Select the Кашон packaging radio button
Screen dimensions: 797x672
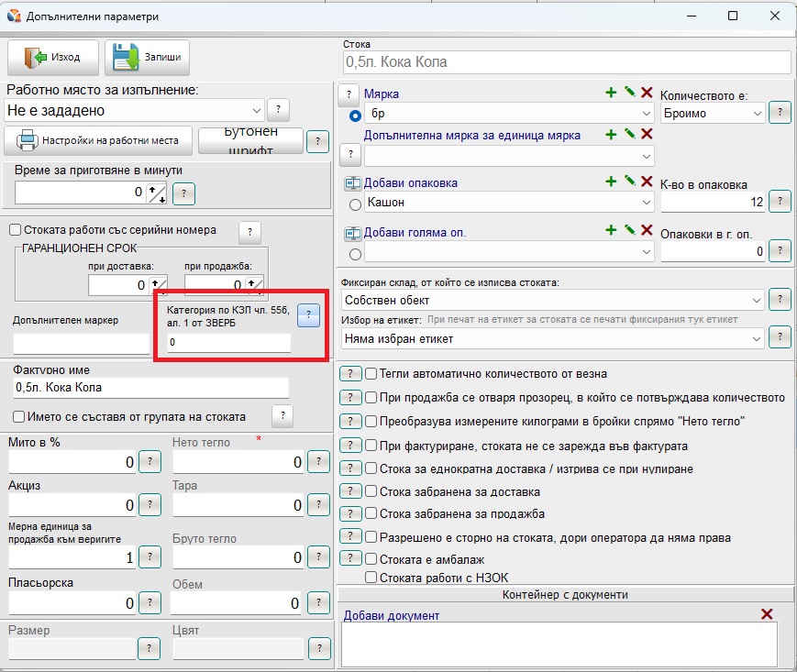click(x=355, y=204)
